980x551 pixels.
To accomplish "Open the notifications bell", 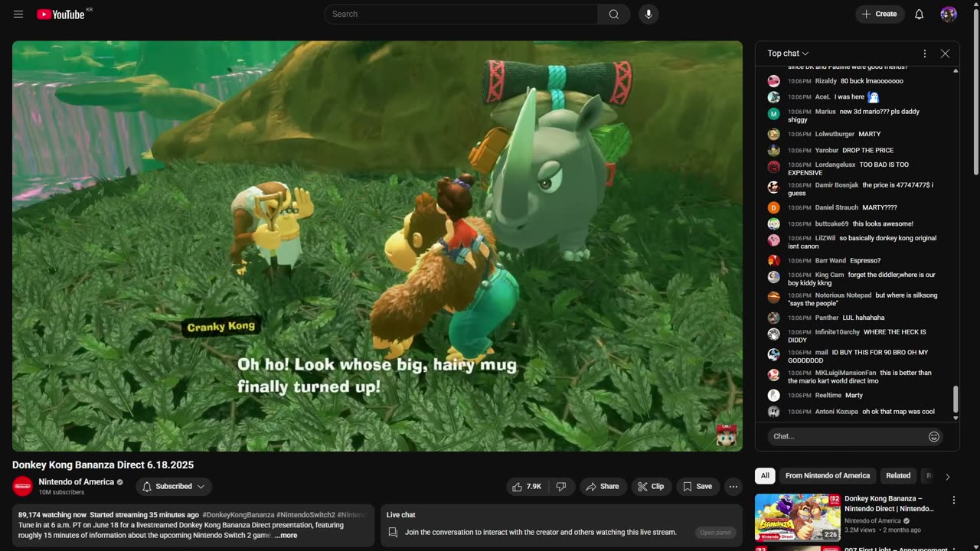I will pyautogui.click(x=920, y=15).
